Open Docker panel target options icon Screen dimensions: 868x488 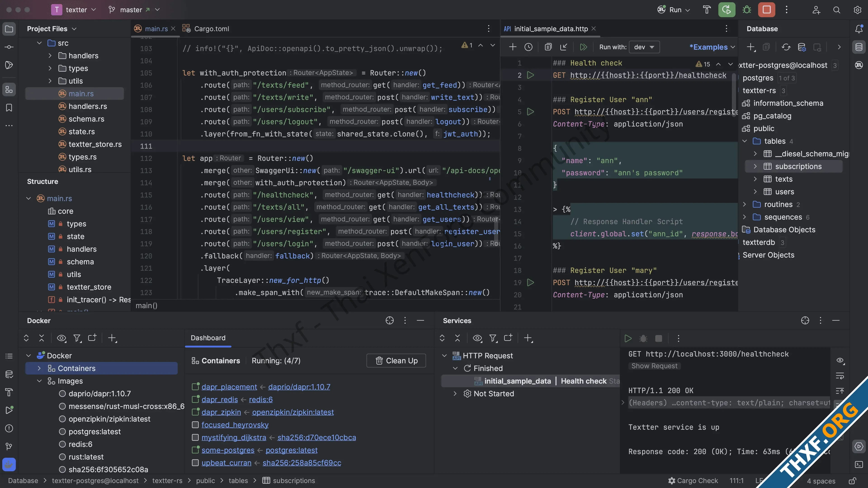pos(389,321)
